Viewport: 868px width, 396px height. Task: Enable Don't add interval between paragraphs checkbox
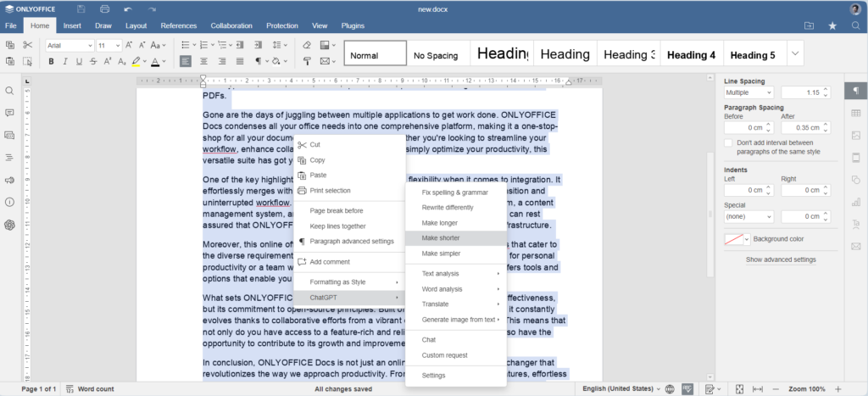coord(728,143)
